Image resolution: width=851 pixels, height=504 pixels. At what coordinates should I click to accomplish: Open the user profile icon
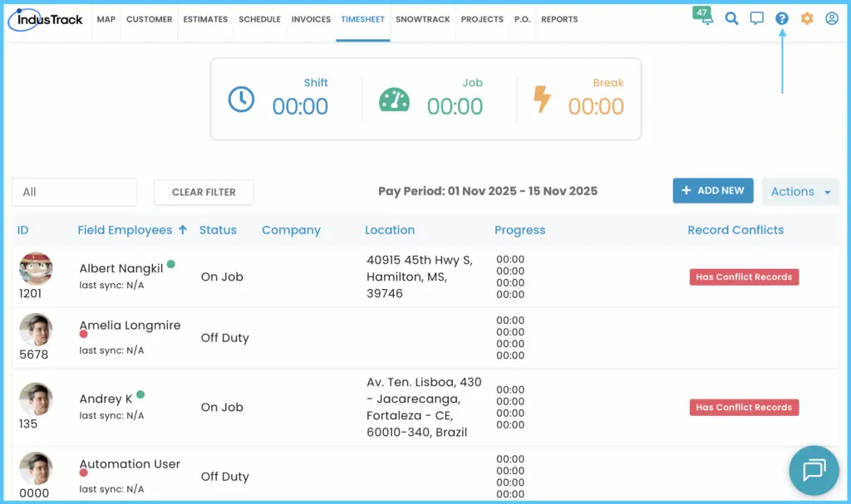(x=831, y=19)
